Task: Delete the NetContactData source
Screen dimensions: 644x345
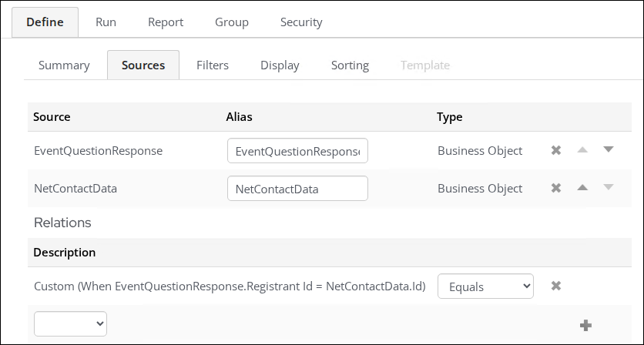Action: click(x=556, y=188)
